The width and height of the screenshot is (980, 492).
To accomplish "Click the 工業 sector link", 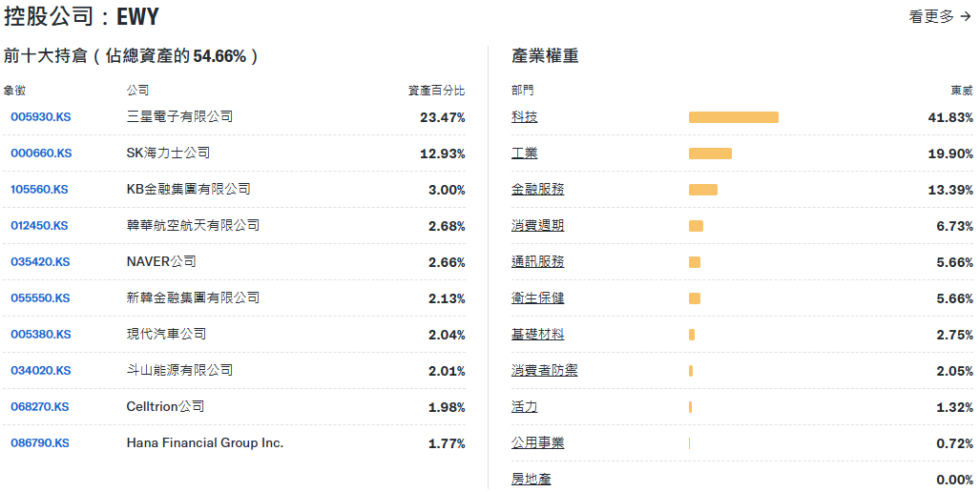I will 525,154.
